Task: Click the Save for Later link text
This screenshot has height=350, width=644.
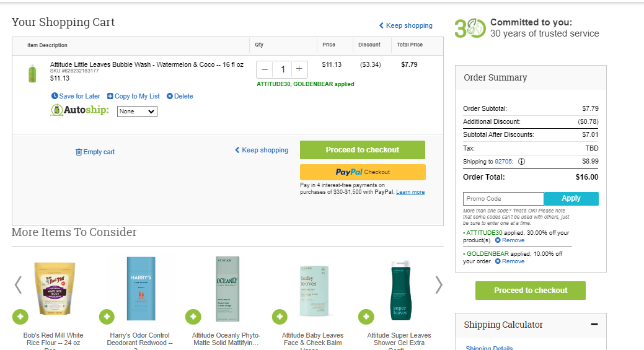Action: [80, 96]
